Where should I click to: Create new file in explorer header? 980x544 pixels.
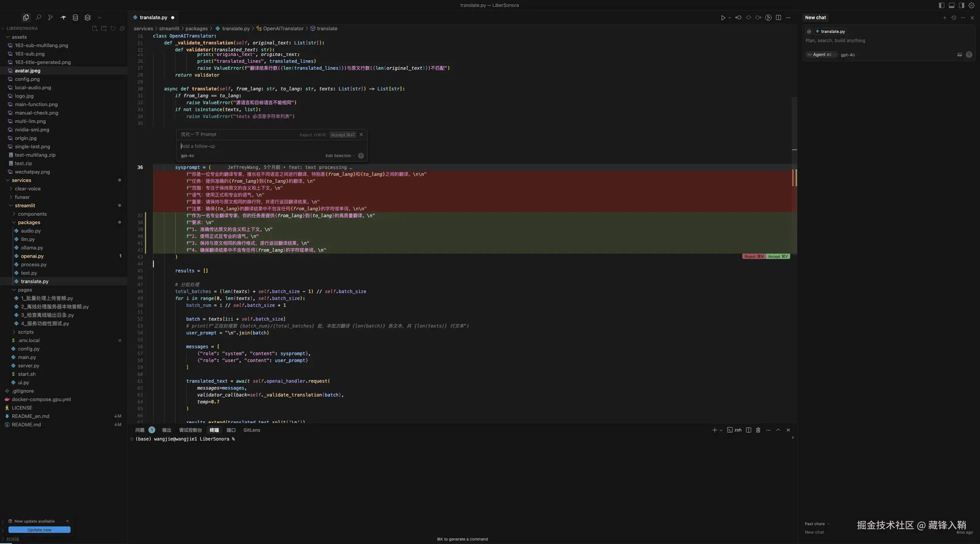pyautogui.click(x=95, y=28)
